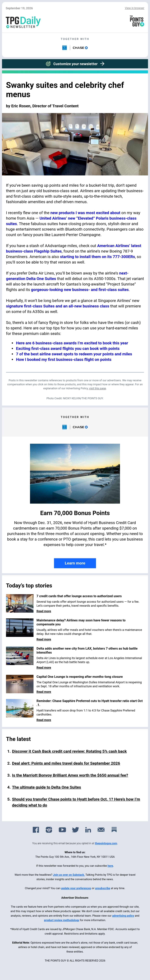The height and width of the screenshot is (980, 150).
Task: Click the Learn more button
Action: click(x=75, y=563)
